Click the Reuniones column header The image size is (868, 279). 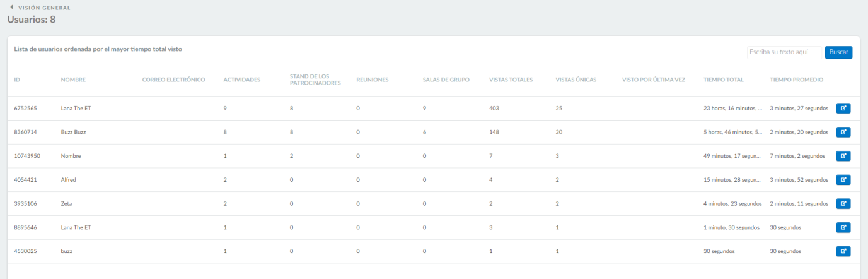pos(372,80)
